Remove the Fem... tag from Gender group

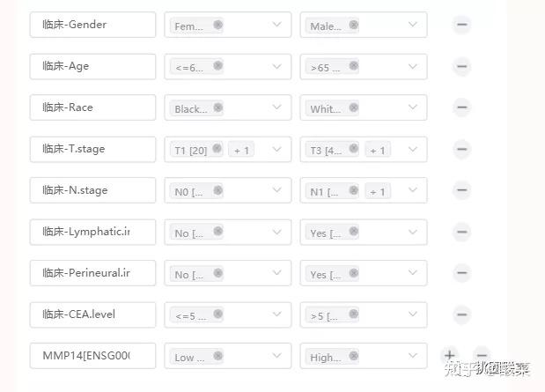217,26
